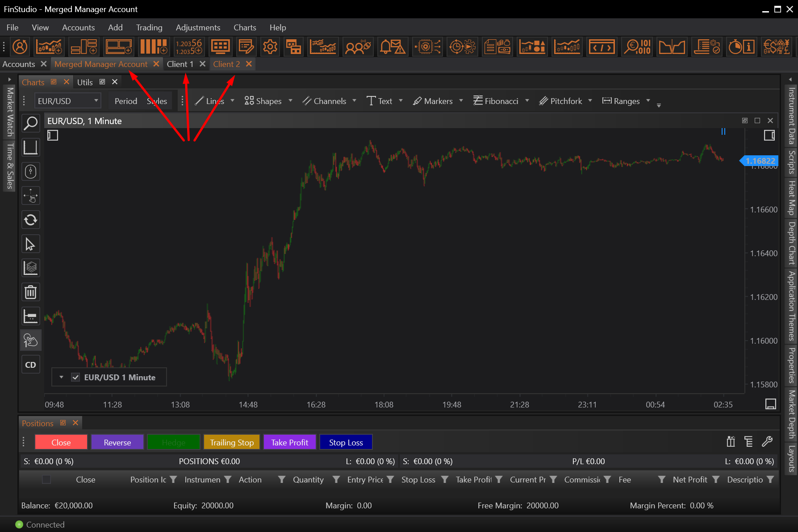Click the magnifier zoom tool in chart sidebar
This screenshot has height=532, width=798.
point(30,123)
